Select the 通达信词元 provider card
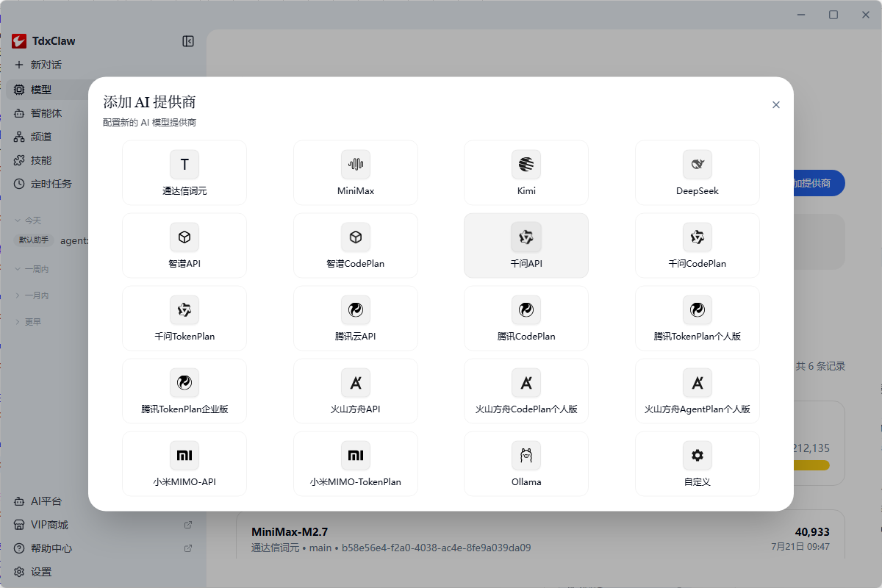 pyautogui.click(x=184, y=173)
